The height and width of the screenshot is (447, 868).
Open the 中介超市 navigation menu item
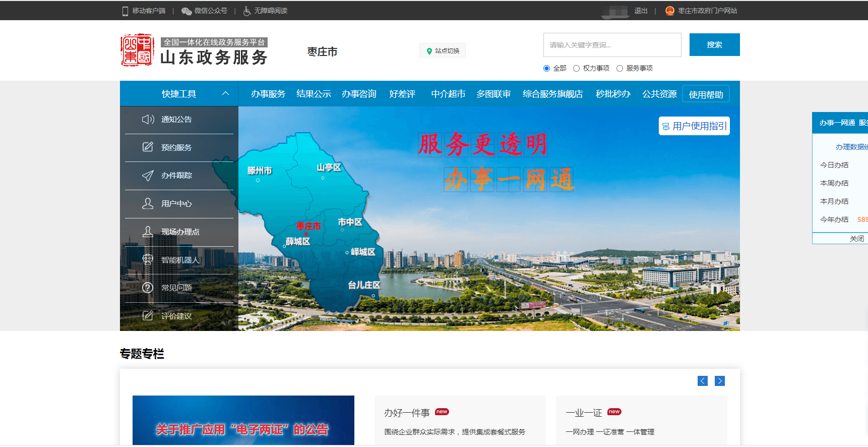(448, 94)
